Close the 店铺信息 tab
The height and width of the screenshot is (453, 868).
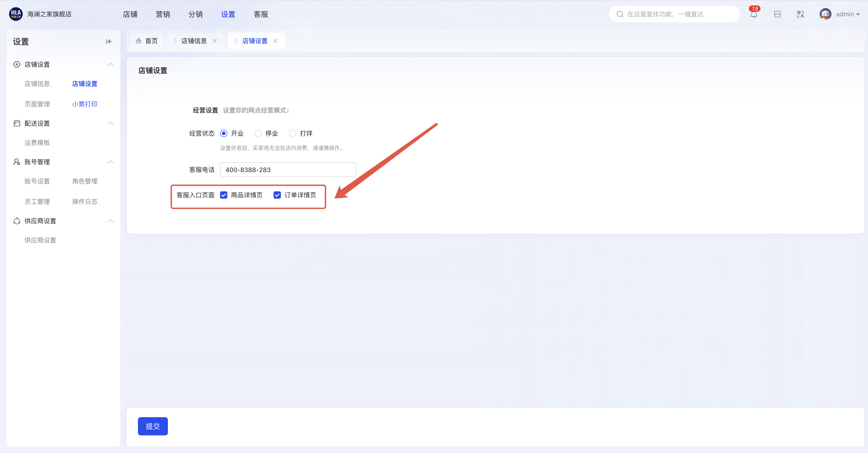[x=215, y=41]
